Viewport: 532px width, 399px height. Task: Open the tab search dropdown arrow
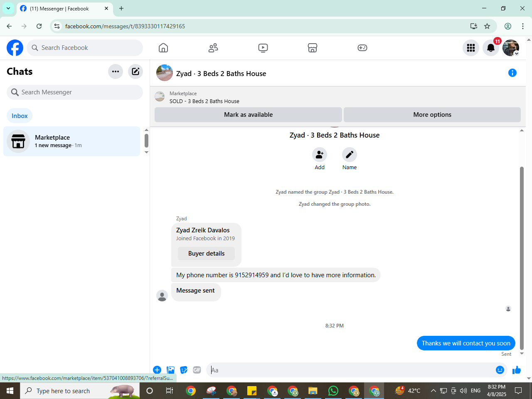(x=8, y=8)
